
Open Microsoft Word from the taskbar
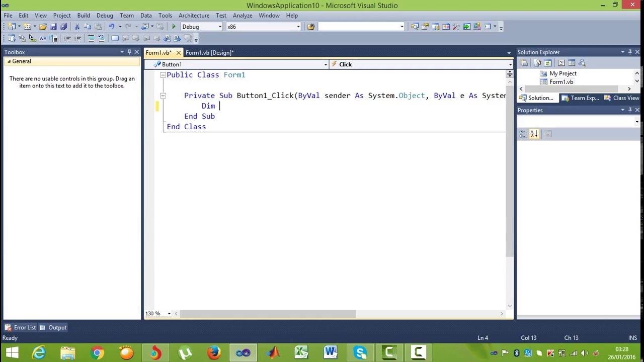click(x=331, y=352)
